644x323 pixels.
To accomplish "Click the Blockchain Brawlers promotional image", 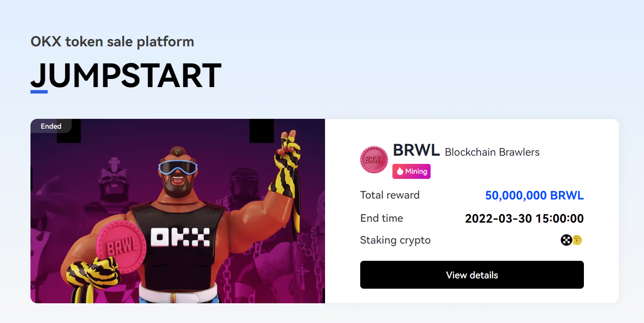I will [x=178, y=211].
